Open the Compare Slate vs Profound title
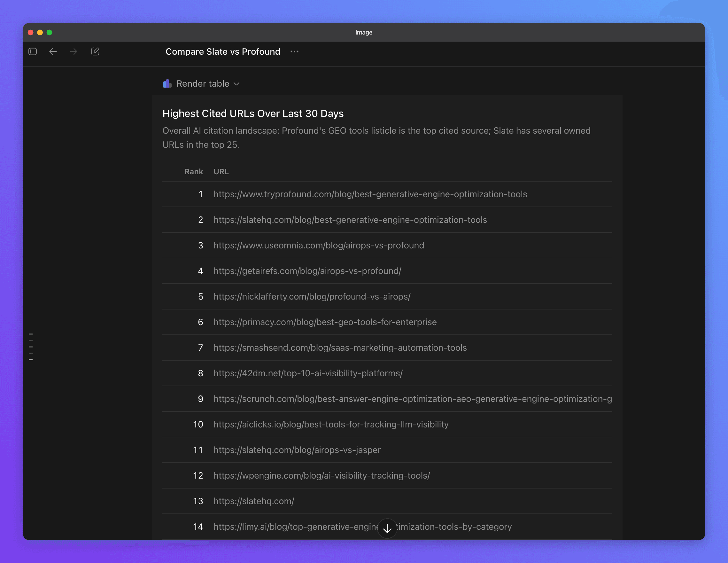 (223, 51)
